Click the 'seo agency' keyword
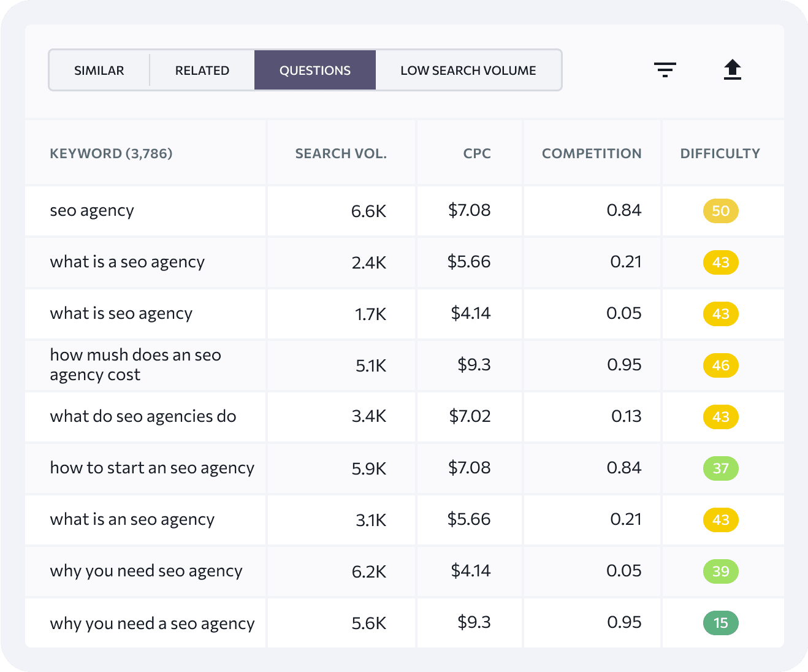This screenshot has height=672, width=808. pos(92,210)
